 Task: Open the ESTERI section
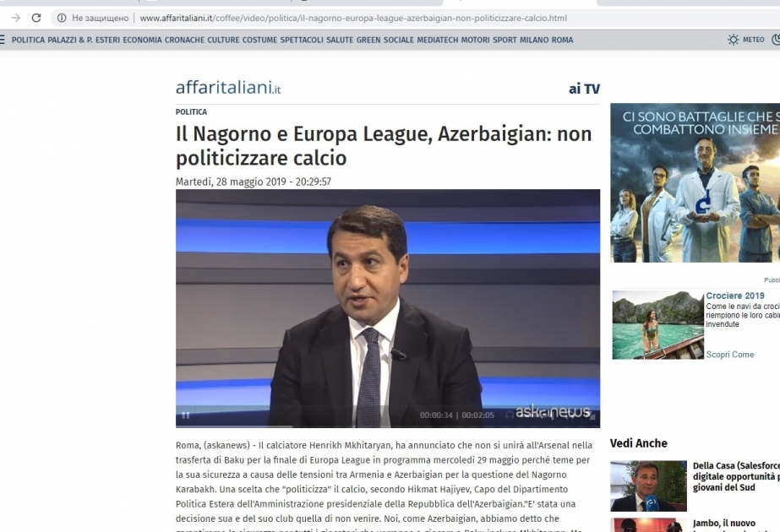point(107,40)
